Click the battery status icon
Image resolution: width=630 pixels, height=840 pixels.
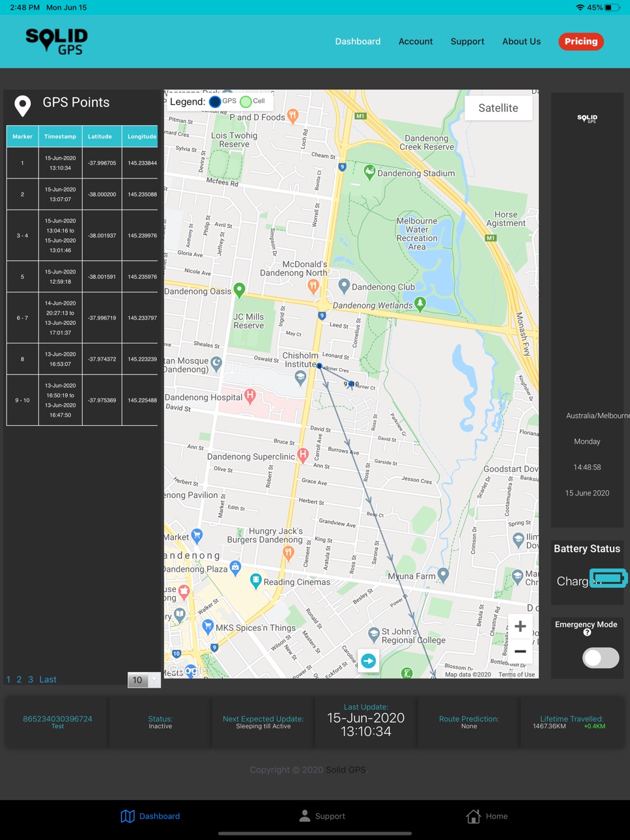tap(609, 578)
